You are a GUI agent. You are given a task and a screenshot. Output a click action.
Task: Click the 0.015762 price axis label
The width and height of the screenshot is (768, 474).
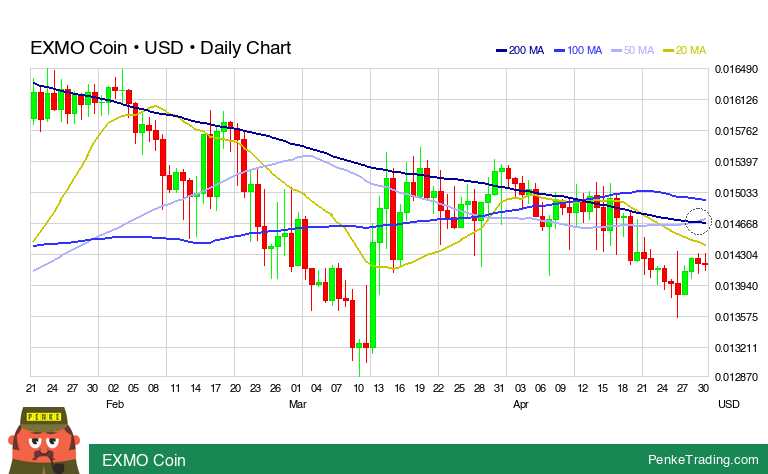coord(736,131)
